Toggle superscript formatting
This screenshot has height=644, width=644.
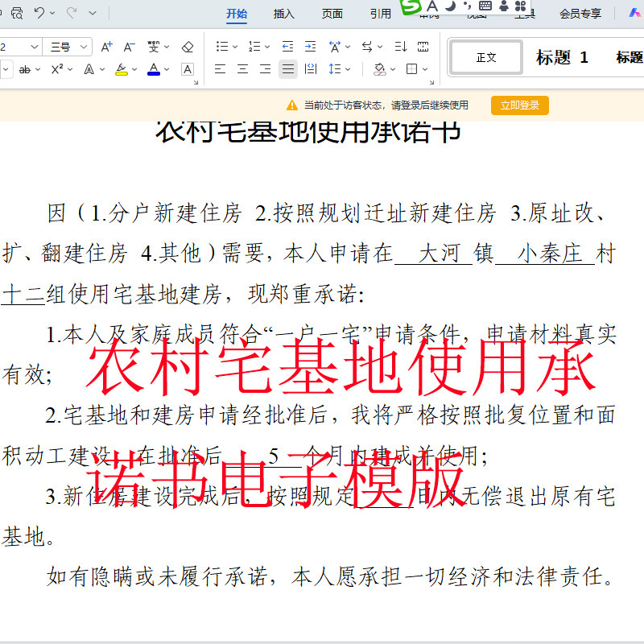pos(57,69)
